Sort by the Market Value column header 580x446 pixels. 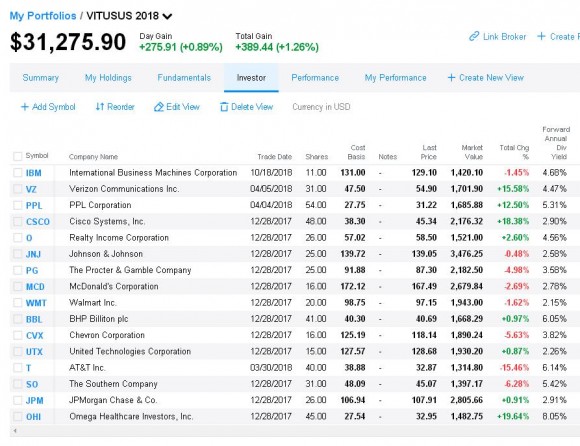tap(472, 152)
